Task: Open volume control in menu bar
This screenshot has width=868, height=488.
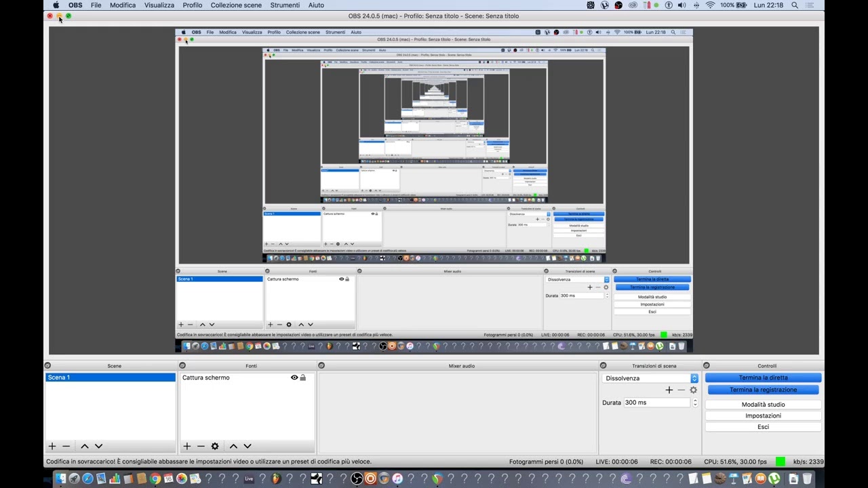Action: click(682, 5)
